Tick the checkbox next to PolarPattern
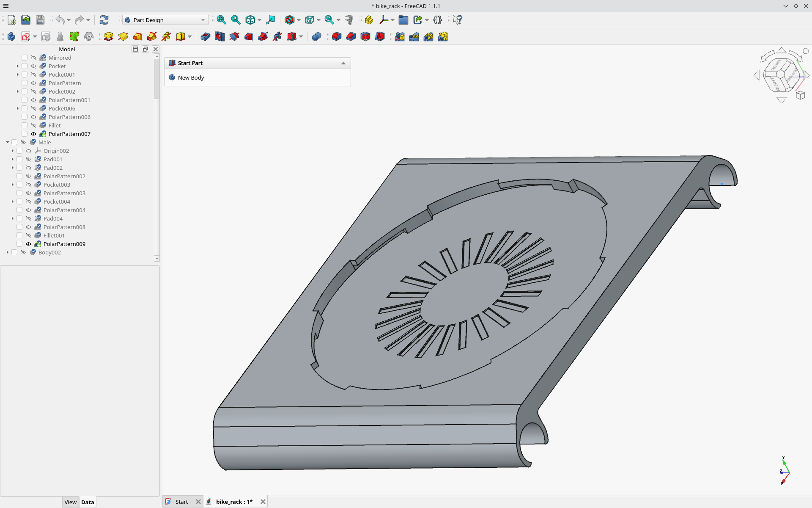This screenshot has width=812, height=508. [25, 83]
